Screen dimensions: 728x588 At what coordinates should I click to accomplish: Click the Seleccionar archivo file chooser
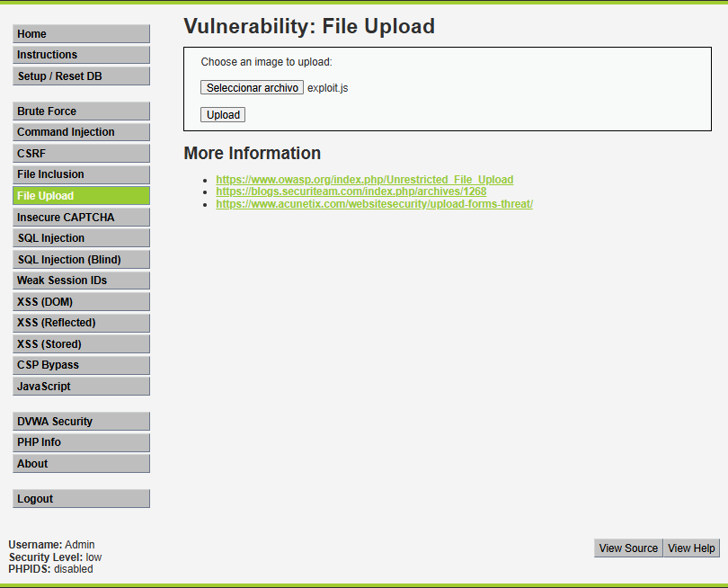tap(252, 88)
